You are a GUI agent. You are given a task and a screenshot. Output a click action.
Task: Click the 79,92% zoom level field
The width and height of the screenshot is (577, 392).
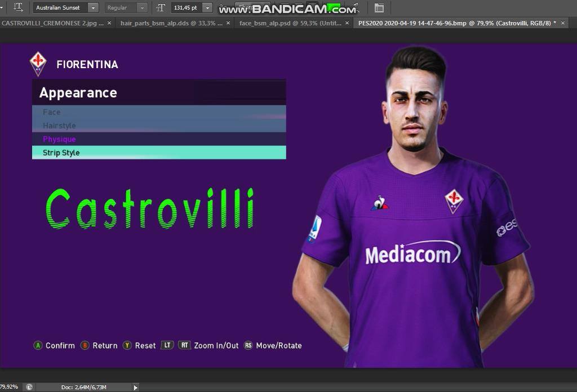pos(9,387)
